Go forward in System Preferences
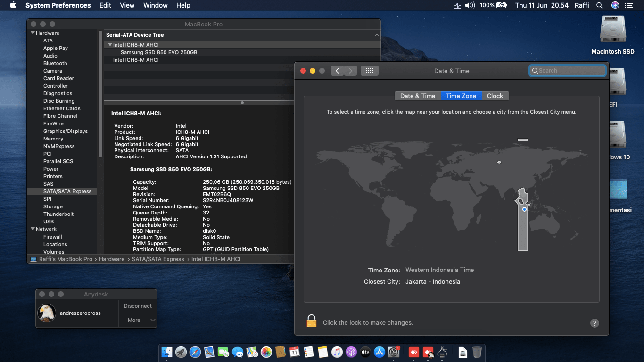The image size is (644, 362). (x=350, y=71)
